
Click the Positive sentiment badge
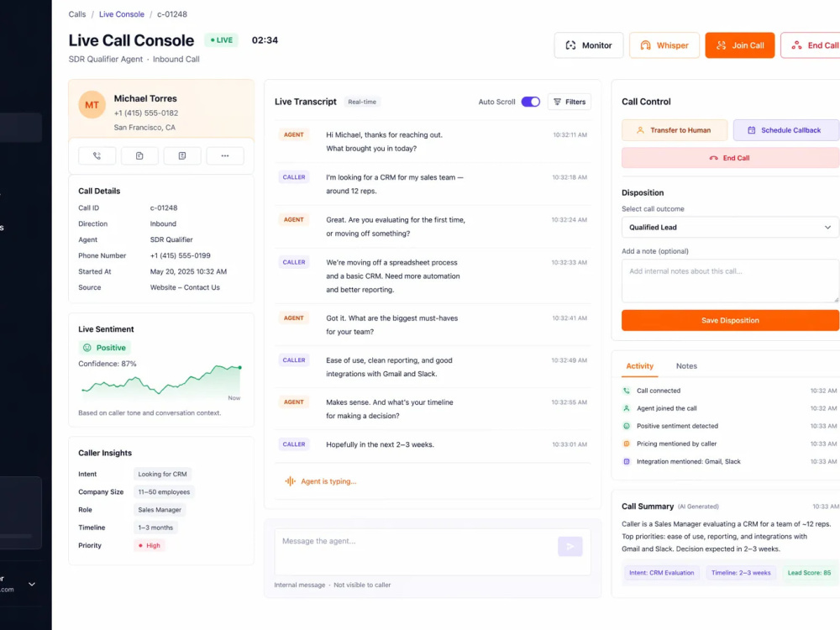coord(104,348)
